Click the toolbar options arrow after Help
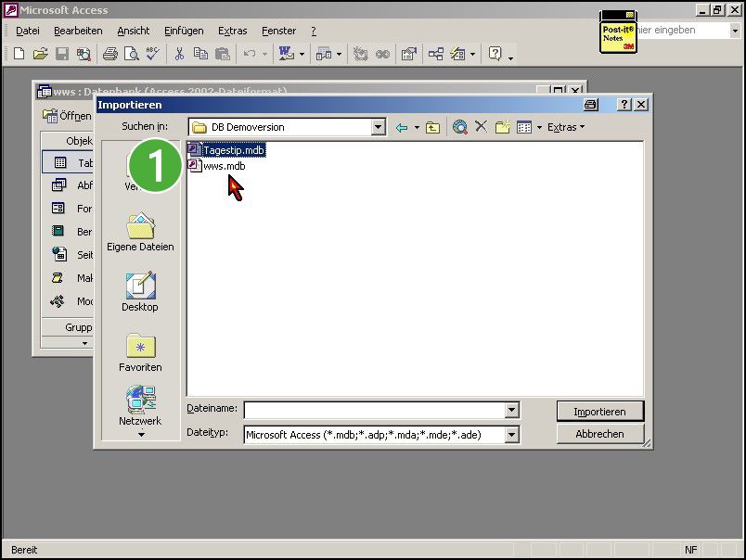746x560 pixels. point(510,57)
